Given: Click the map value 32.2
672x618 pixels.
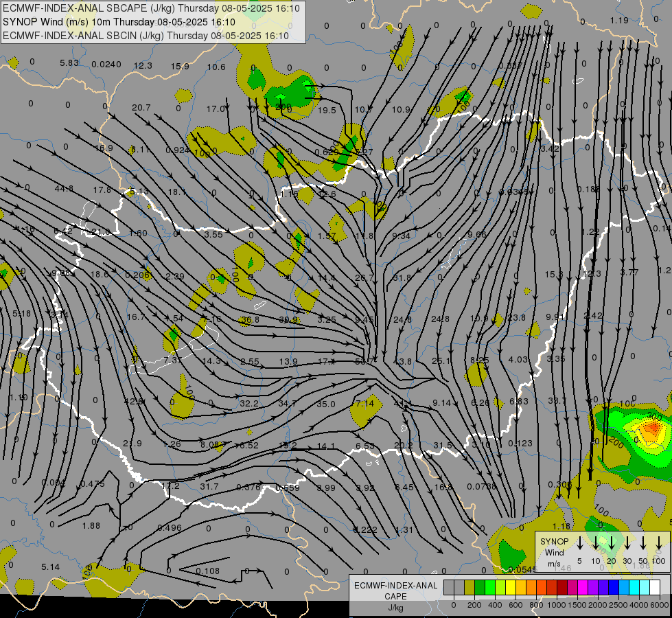Looking at the screenshot, I should [x=249, y=403].
